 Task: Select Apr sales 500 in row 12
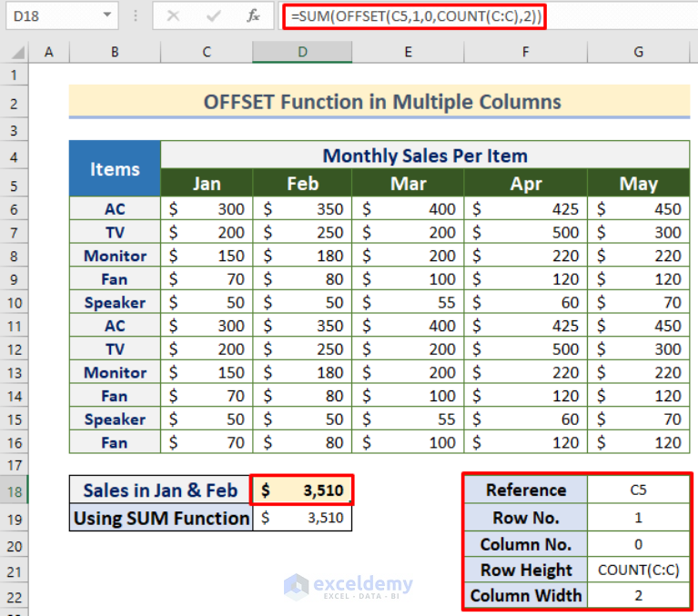[x=526, y=349]
